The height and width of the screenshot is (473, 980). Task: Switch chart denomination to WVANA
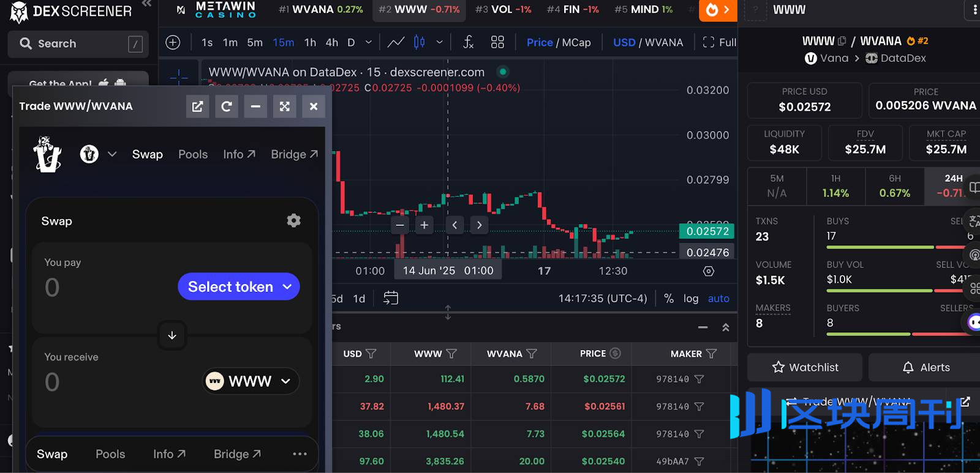click(664, 42)
